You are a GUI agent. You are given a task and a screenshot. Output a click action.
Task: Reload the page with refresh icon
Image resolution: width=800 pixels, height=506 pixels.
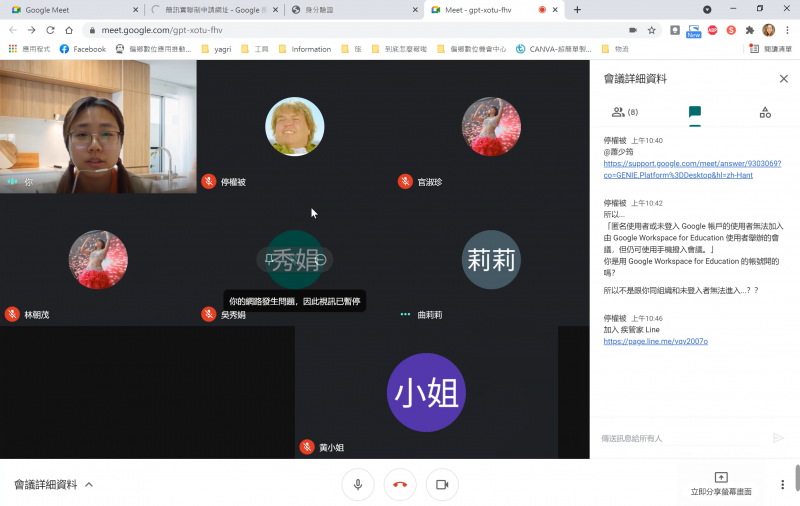tap(50, 30)
